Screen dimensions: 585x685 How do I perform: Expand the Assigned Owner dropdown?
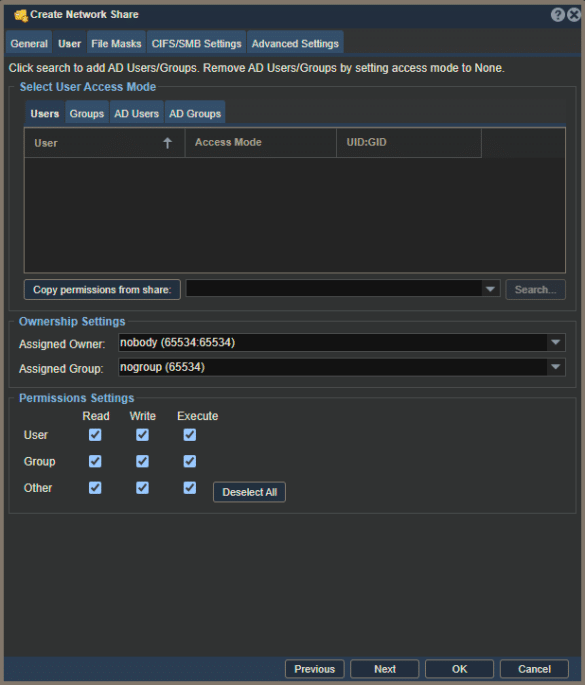(556, 342)
